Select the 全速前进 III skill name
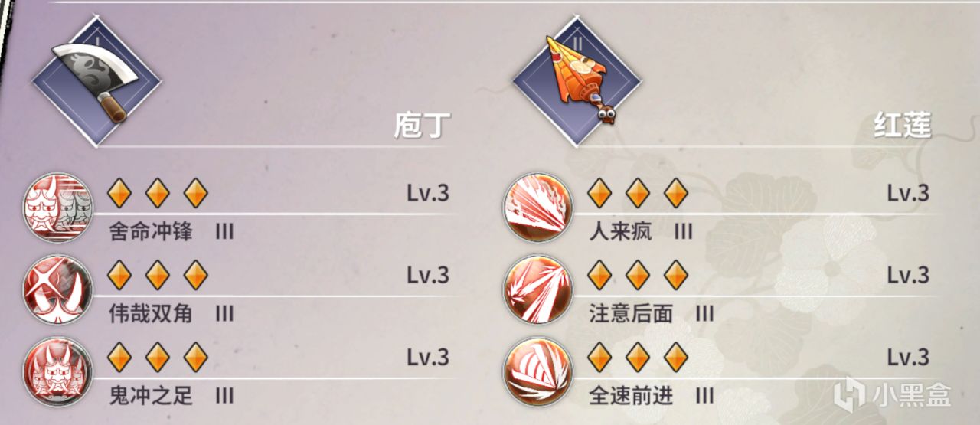Screen dimensions: 980x425 click(652, 396)
